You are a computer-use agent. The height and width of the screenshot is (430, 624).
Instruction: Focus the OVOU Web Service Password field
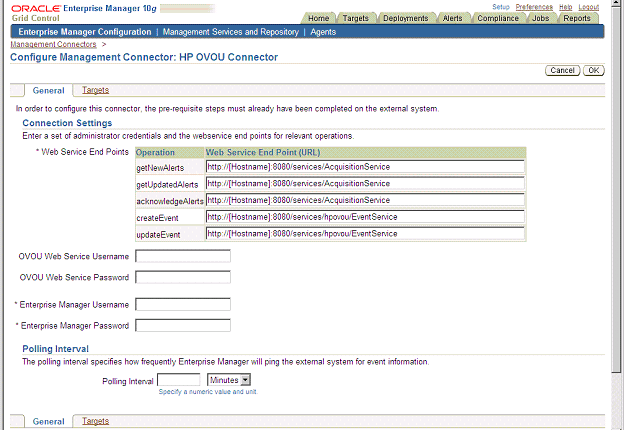point(183,277)
